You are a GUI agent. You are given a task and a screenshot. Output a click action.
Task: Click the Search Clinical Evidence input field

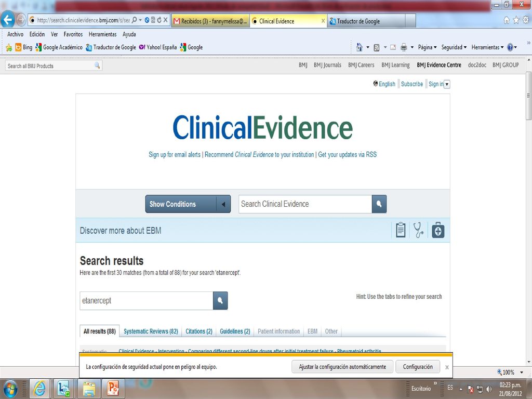pos(305,204)
